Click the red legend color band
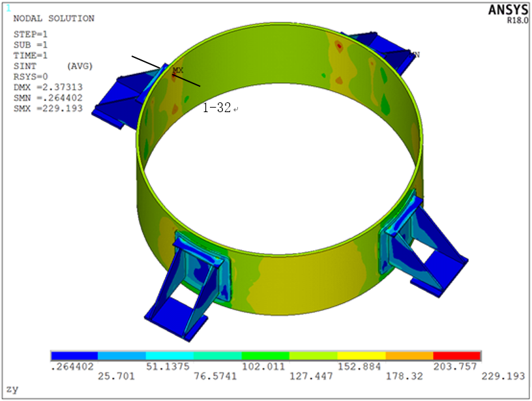The width and height of the screenshot is (532, 401). coord(456,356)
